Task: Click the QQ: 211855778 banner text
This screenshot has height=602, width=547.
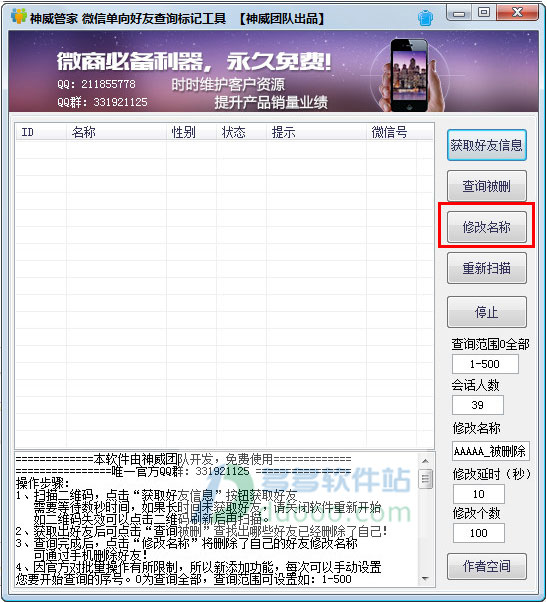Action: (96, 84)
